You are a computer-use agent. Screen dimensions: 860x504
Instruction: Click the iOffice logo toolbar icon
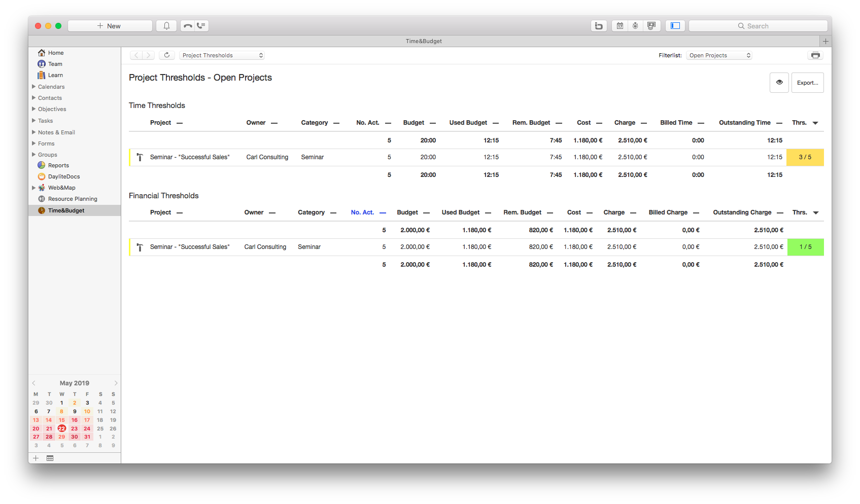(x=599, y=26)
